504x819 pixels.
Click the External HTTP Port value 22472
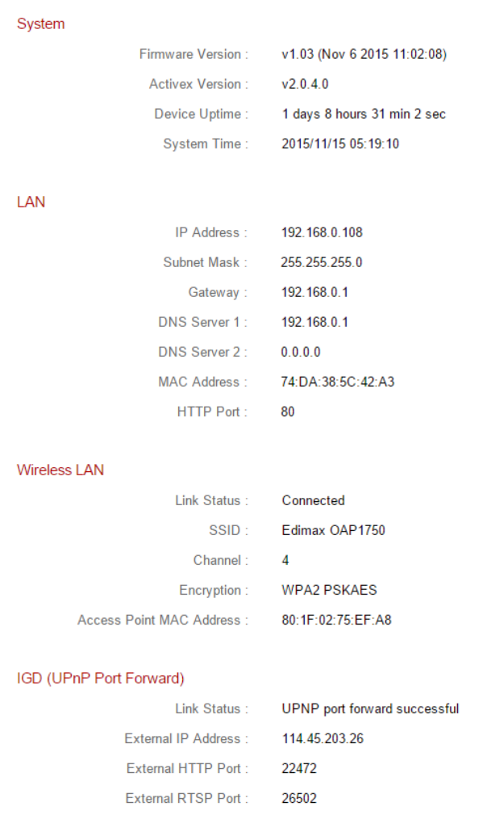(299, 769)
